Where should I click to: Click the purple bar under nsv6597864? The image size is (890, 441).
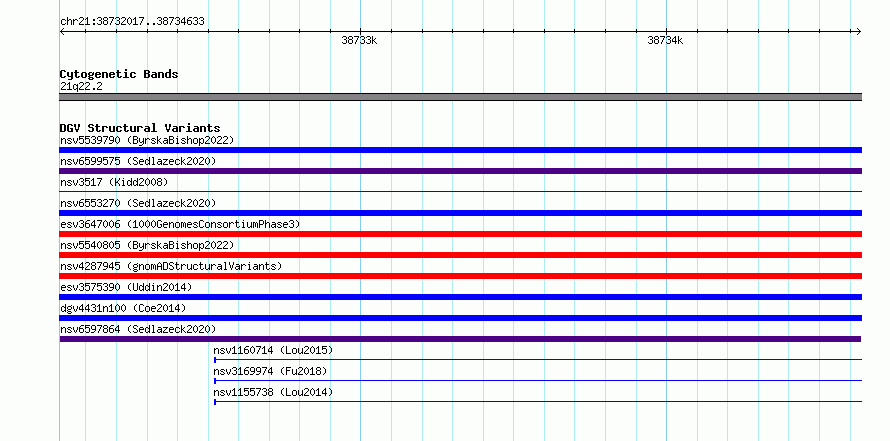click(x=460, y=339)
